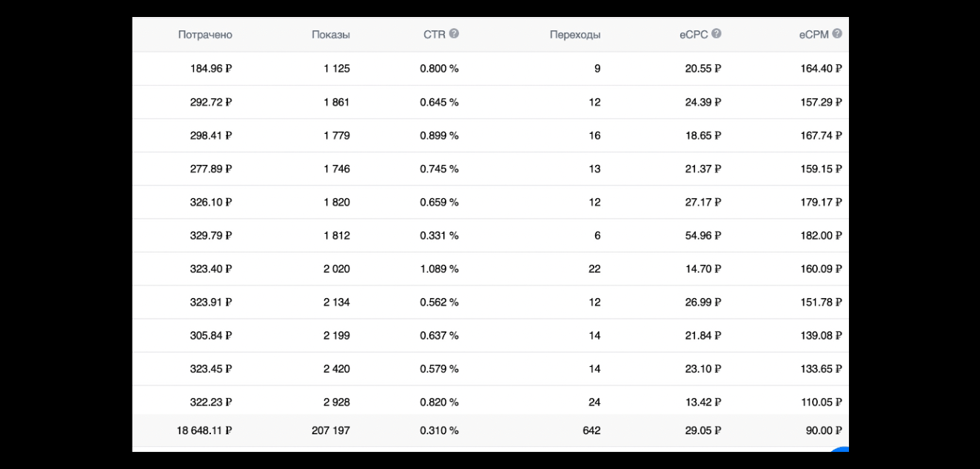
Task: Click the eCPC column header label
Action: point(694,35)
